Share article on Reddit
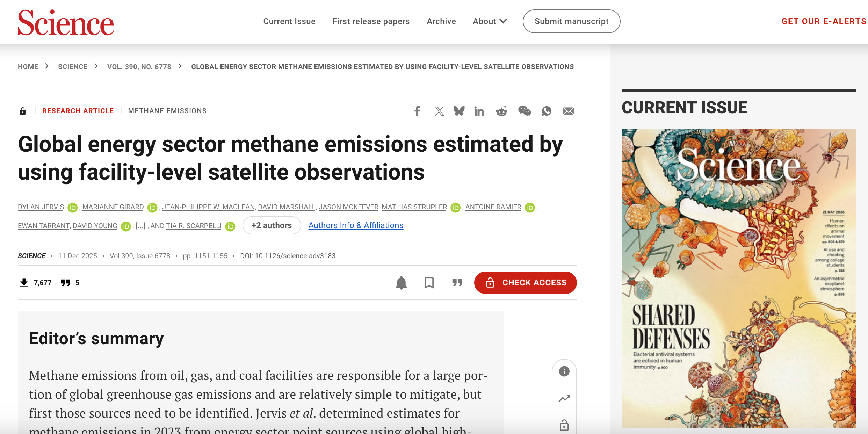The image size is (868, 434). click(x=501, y=111)
